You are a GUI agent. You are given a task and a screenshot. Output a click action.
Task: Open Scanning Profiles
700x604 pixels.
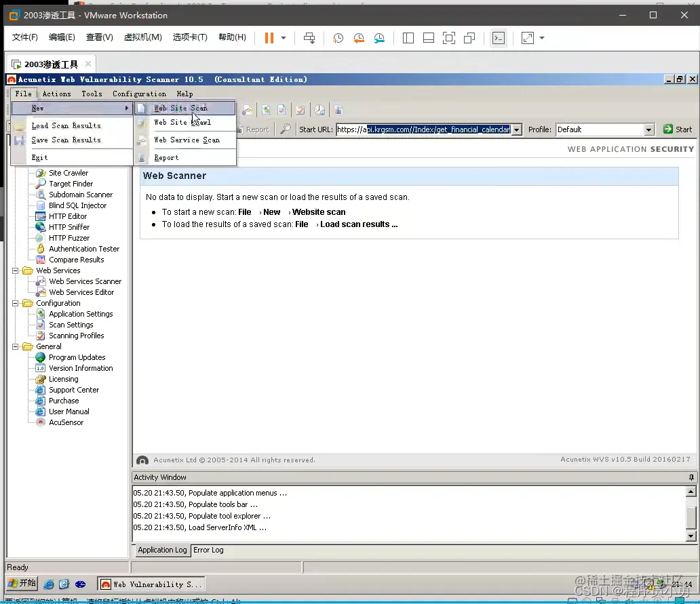point(76,336)
